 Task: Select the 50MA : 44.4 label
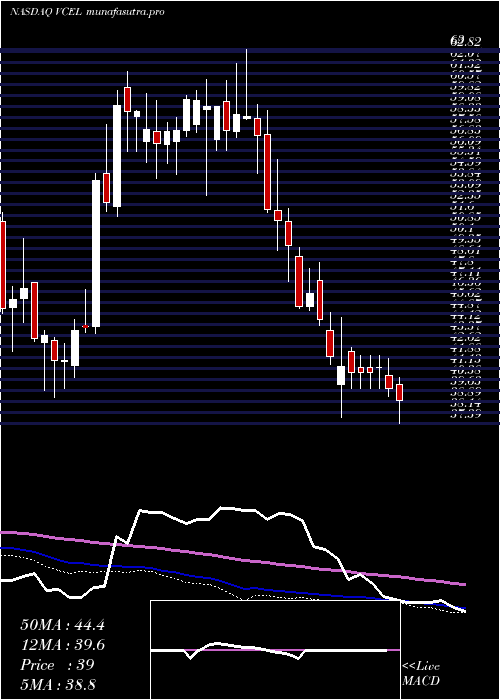pyautogui.click(x=62, y=625)
